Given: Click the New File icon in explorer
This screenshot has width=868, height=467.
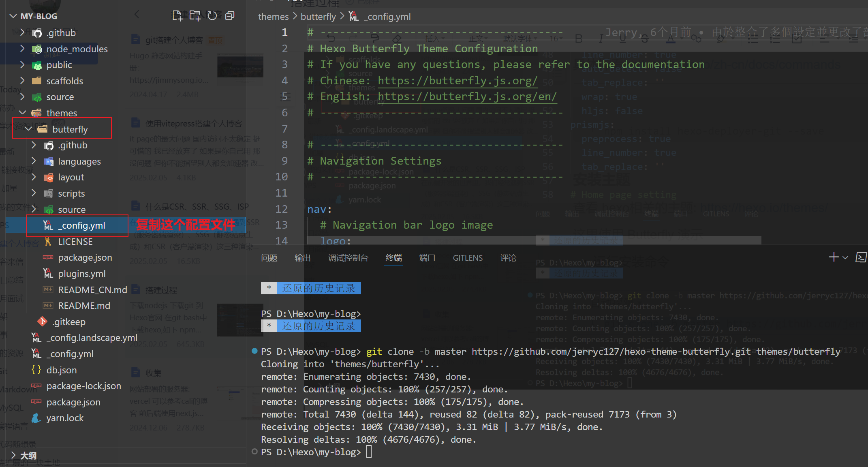Looking at the screenshot, I should 177,16.
